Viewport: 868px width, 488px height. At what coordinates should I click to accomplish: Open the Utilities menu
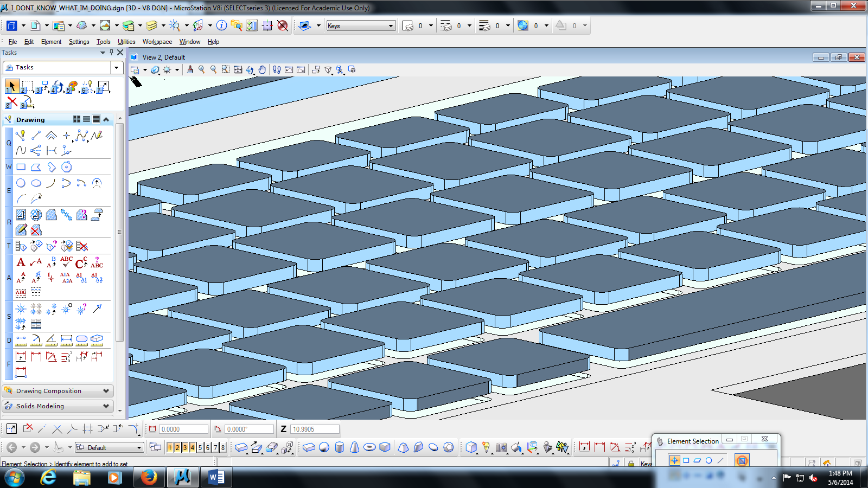pyautogui.click(x=126, y=42)
